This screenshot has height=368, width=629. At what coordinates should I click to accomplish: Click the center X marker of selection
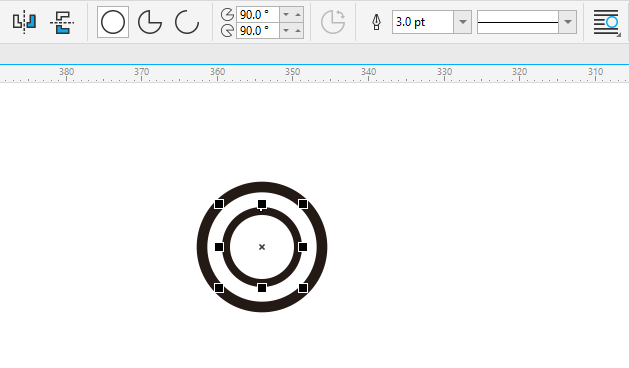point(262,247)
